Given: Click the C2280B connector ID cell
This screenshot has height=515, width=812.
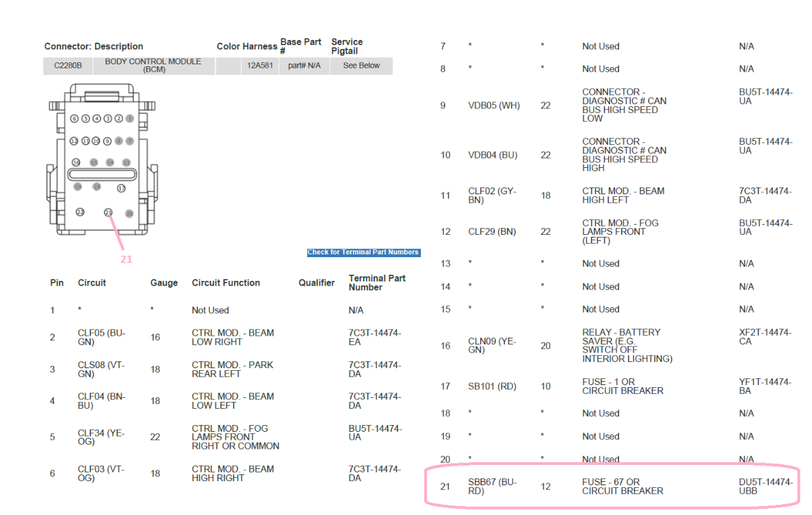Looking at the screenshot, I should 68,66.
